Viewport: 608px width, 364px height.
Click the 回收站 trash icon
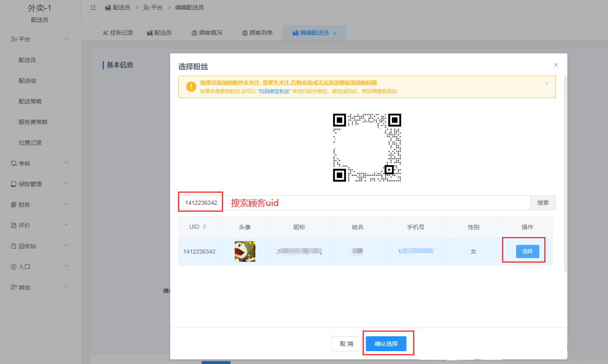14,246
